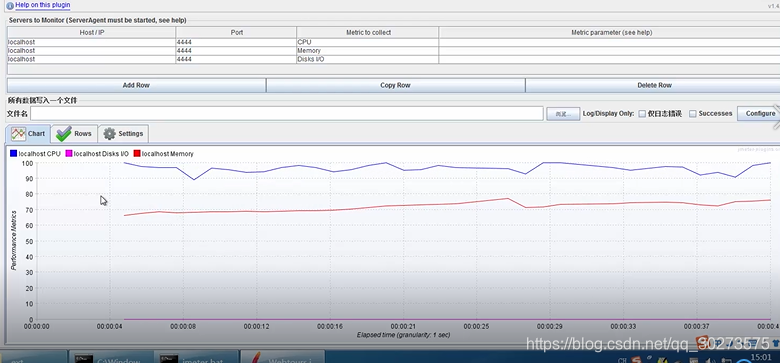Expand the Disks I/O metric cell
The height and width of the screenshot is (363, 780).
(367, 59)
